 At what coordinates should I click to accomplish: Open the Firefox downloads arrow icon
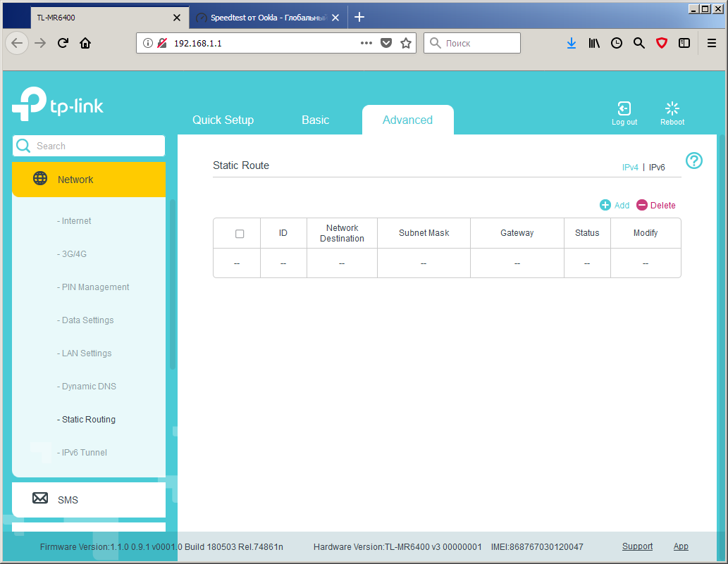571,43
